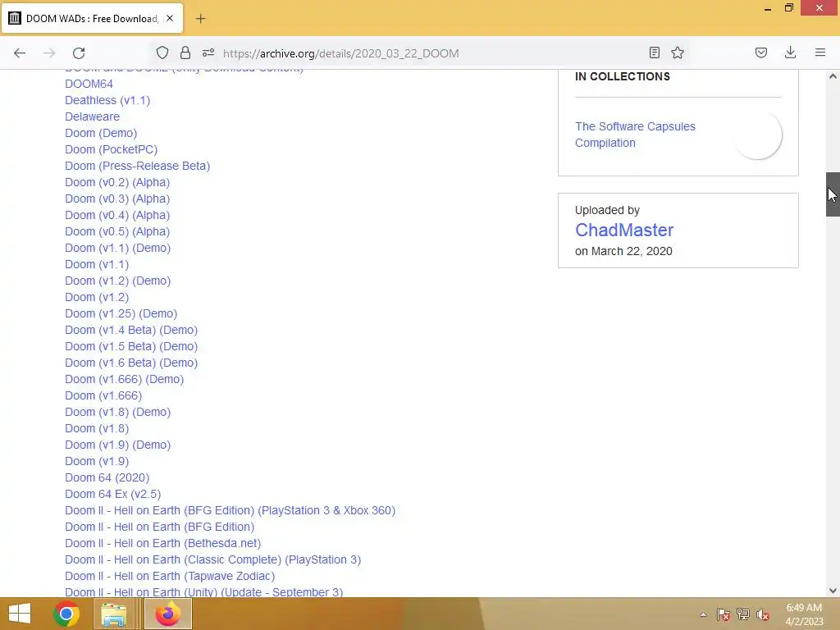Image resolution: width=840 pixels, height=630 pixels.
Task: View site security padlock info
Action: point(185,52)
